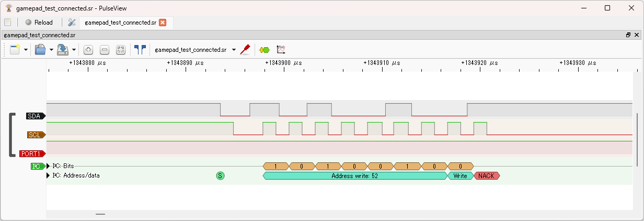Click 'I²C: Address/data' row text
The width and height of the screenshot is (644, 221).
[76, 175]
